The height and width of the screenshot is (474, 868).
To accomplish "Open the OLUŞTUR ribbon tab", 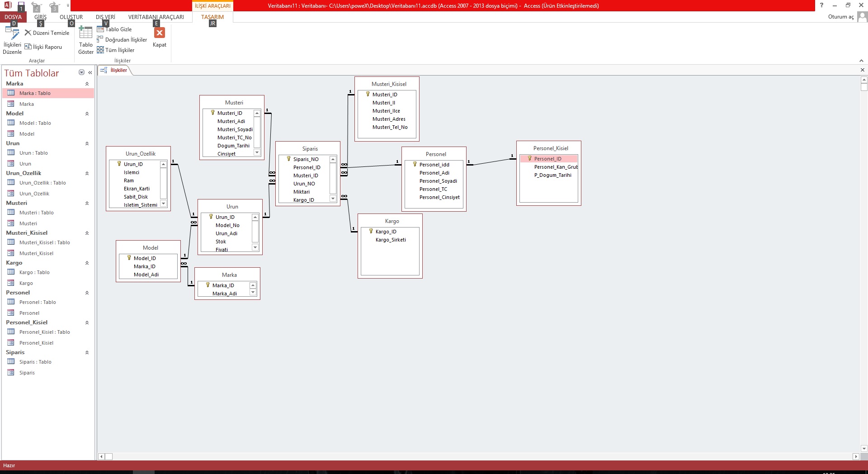I will point(71,17).
